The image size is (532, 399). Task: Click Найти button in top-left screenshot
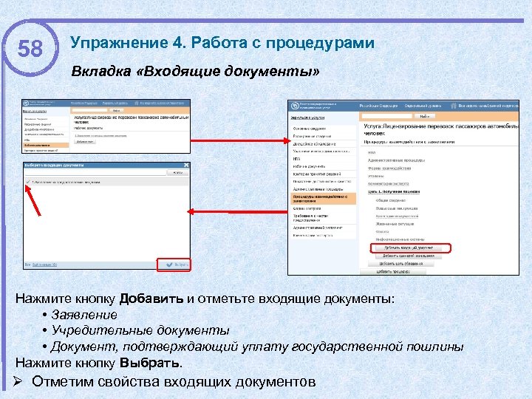117,111
